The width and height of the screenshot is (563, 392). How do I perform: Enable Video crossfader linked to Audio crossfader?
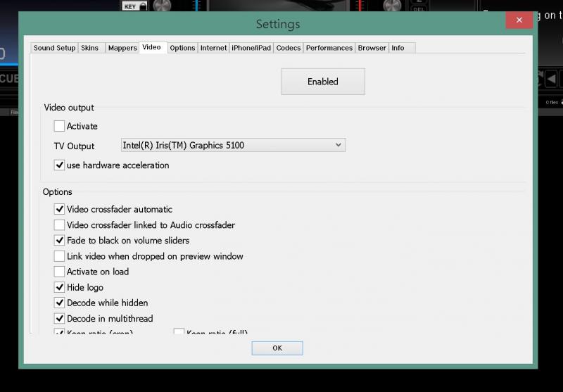tap(59, 225)
